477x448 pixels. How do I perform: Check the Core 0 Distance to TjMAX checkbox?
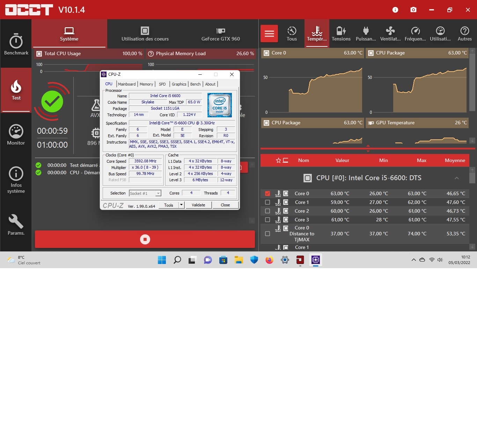pos(267,234)
